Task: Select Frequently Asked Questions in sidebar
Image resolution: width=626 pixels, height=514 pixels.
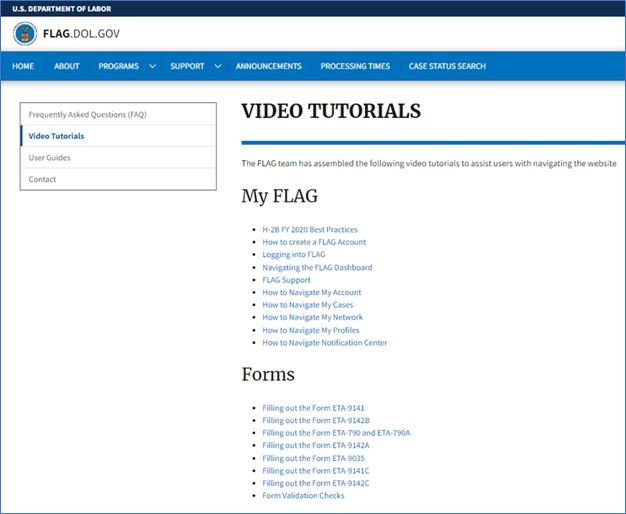Action: pos(87,114)
